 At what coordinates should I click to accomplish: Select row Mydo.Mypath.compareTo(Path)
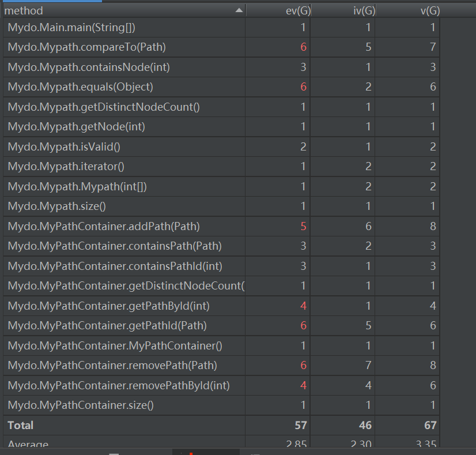(221, 47)
